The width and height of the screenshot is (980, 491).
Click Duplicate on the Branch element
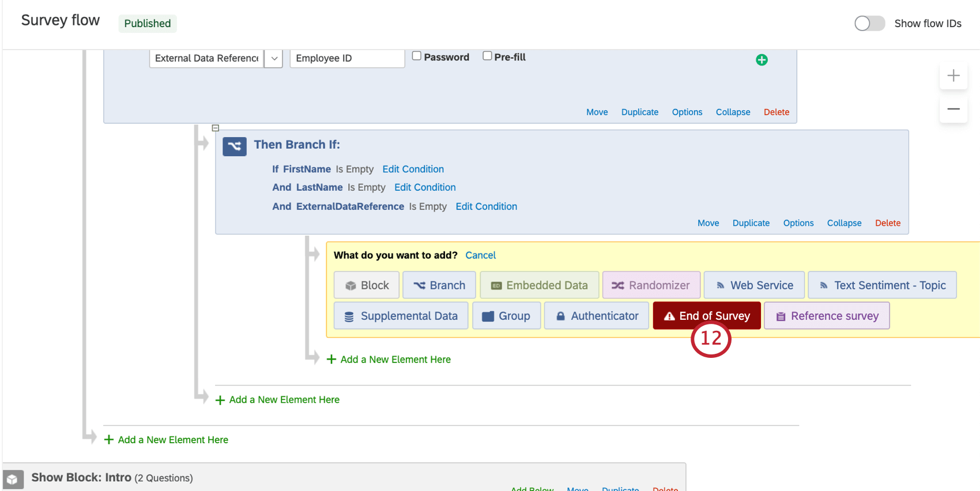pyautogui.click(x=751, y=223)
